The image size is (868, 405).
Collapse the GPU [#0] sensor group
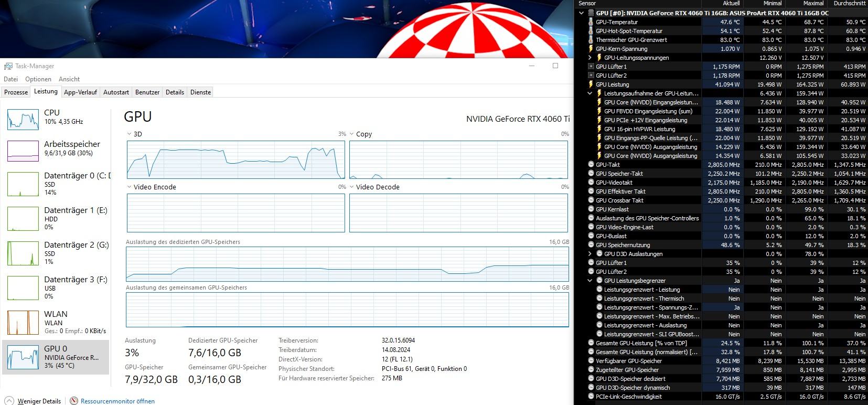pyautogui.click(x=581, y=13)
